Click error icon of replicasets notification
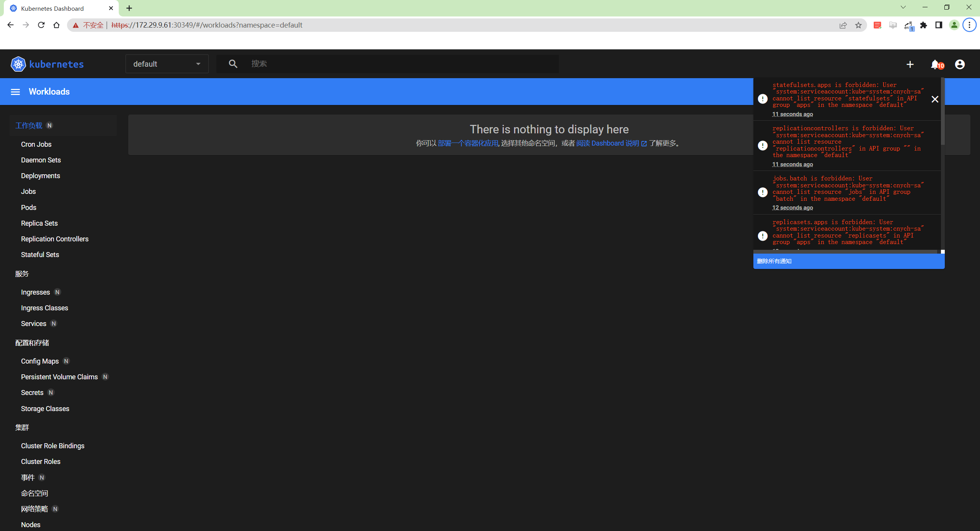 [763, 236]
